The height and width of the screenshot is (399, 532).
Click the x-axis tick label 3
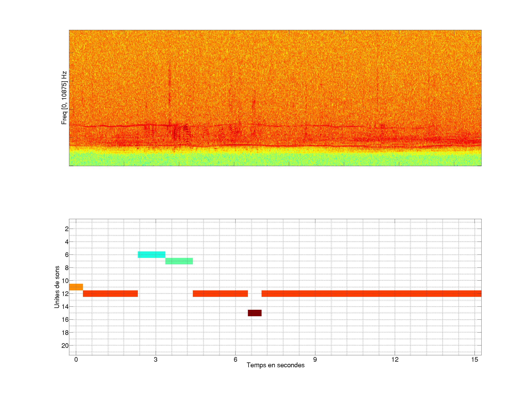[156, 359]
